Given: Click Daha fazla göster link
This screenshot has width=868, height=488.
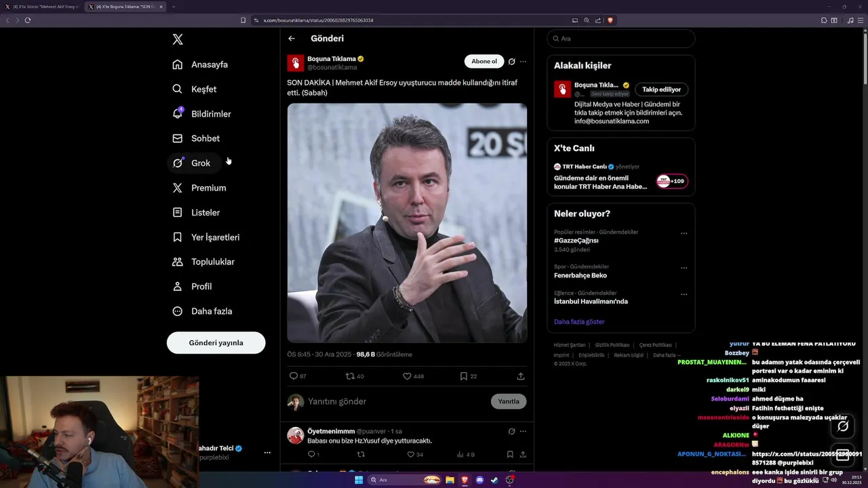Looking at the screenshot, I should (x=579, y=321).
